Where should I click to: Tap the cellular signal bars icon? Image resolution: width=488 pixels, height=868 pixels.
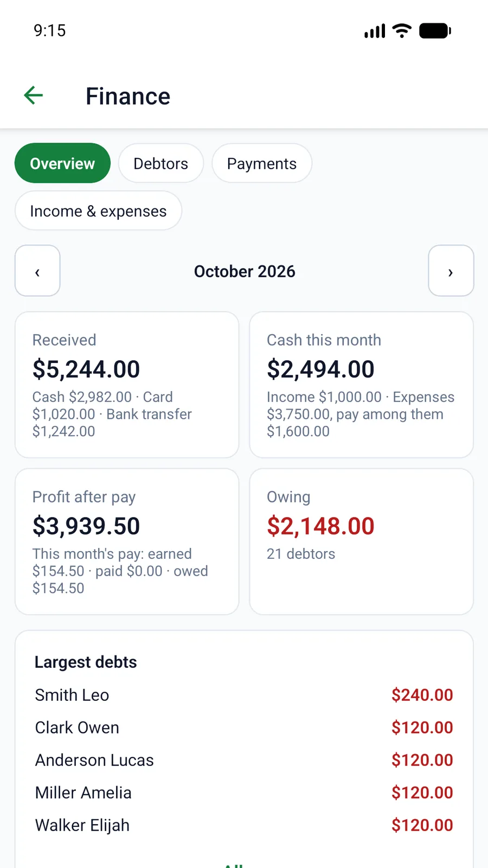point(375,31)
